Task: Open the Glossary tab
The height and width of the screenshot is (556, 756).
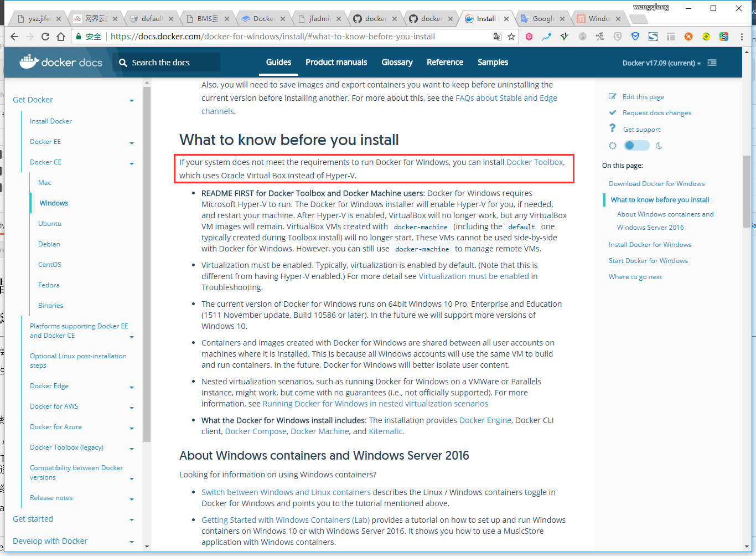Action: click(397, 62)
